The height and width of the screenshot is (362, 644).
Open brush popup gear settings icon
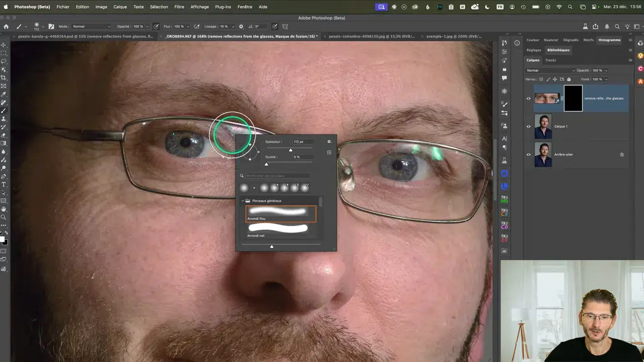[329, 142]
